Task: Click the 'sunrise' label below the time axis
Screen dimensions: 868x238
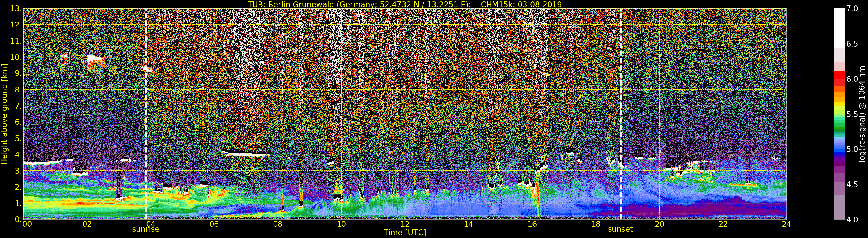Action: tap(145, 229)
